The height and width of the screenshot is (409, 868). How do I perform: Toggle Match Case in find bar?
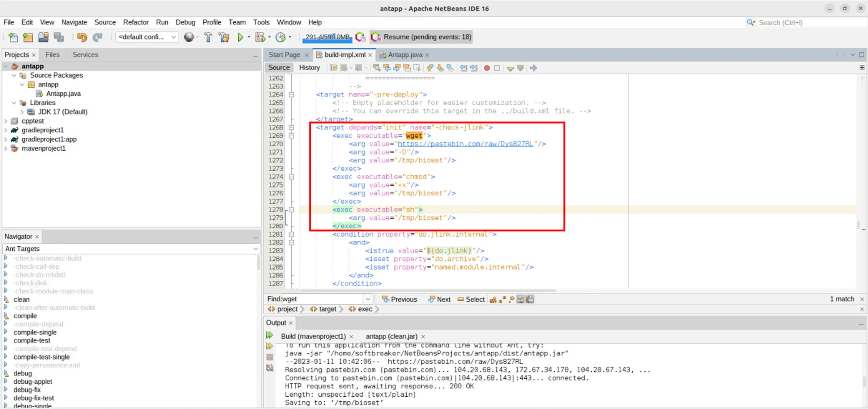(493, 300)
